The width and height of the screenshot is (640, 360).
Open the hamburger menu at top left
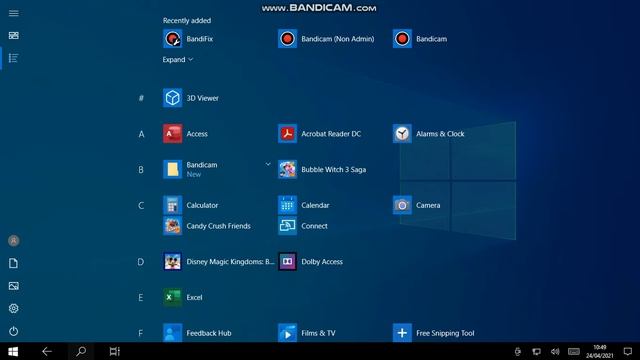(x=13, y=13)
